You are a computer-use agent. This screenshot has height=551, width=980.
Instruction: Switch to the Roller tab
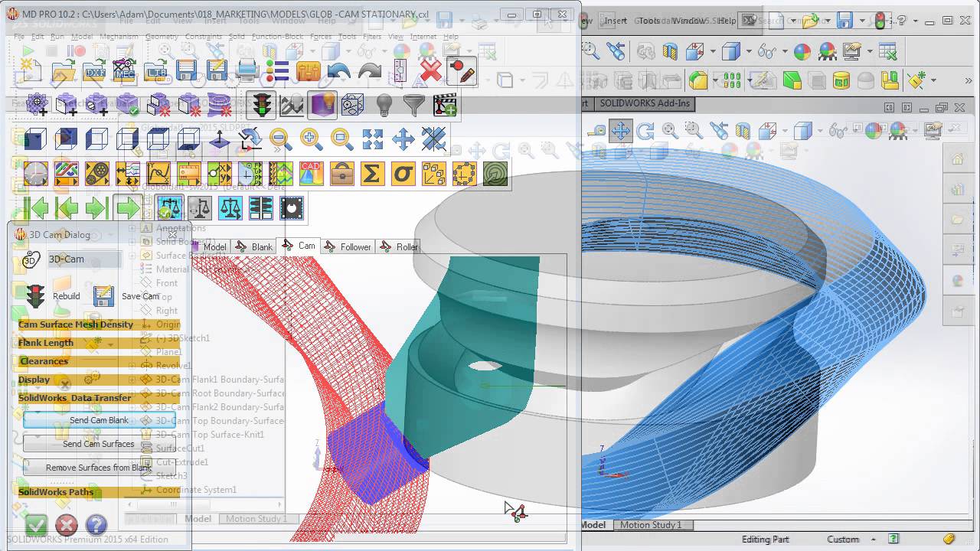pos(400,246)
